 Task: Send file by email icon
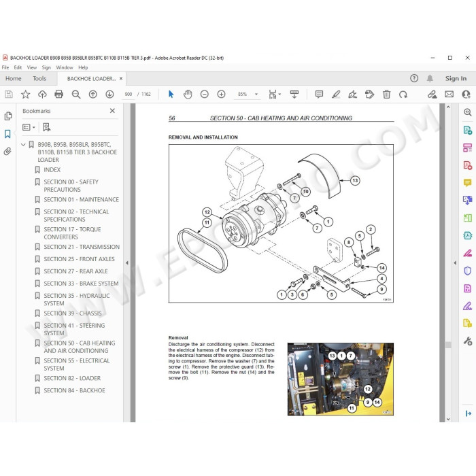(449, 95)
